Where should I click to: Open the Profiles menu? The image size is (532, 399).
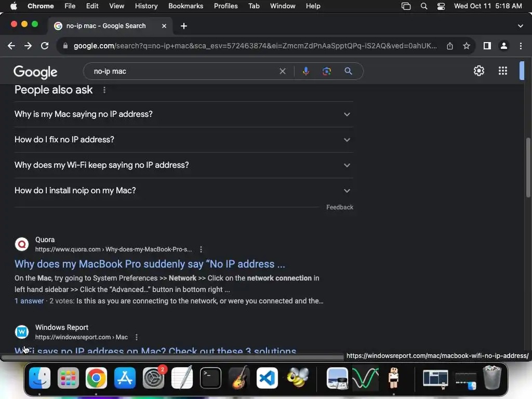click(x=225, y=6)
